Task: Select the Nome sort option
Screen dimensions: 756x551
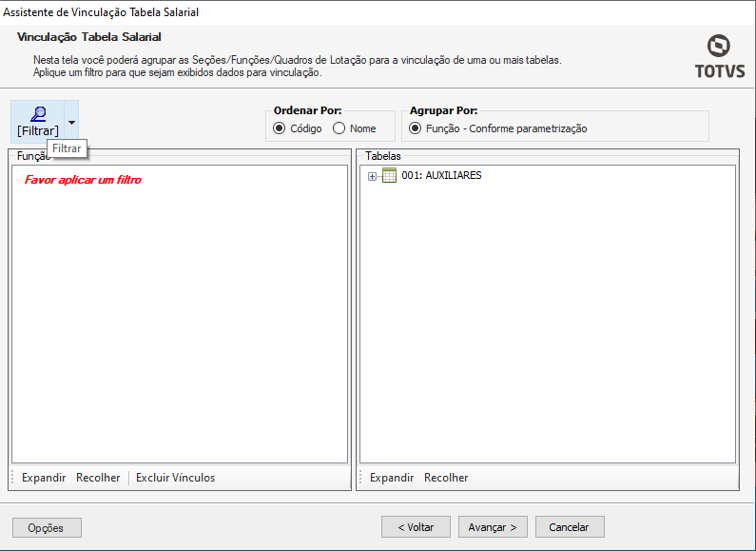Action: (x=339, y=128)
